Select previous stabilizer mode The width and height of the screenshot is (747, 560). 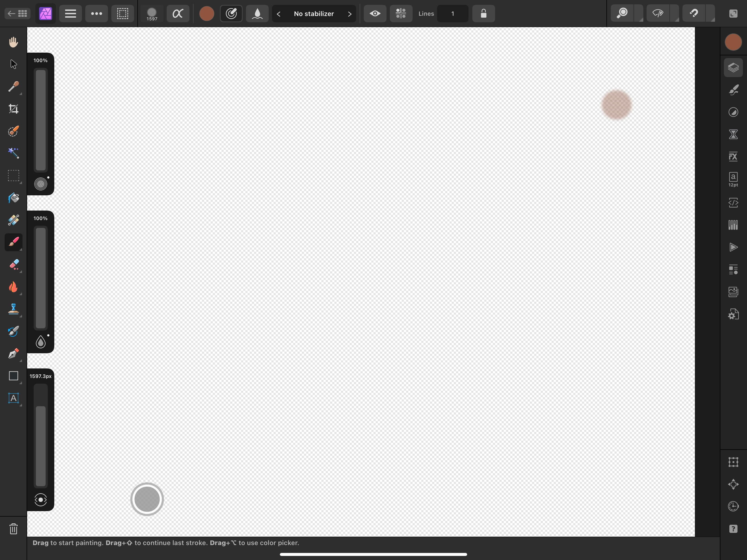(x=278, y=14)
